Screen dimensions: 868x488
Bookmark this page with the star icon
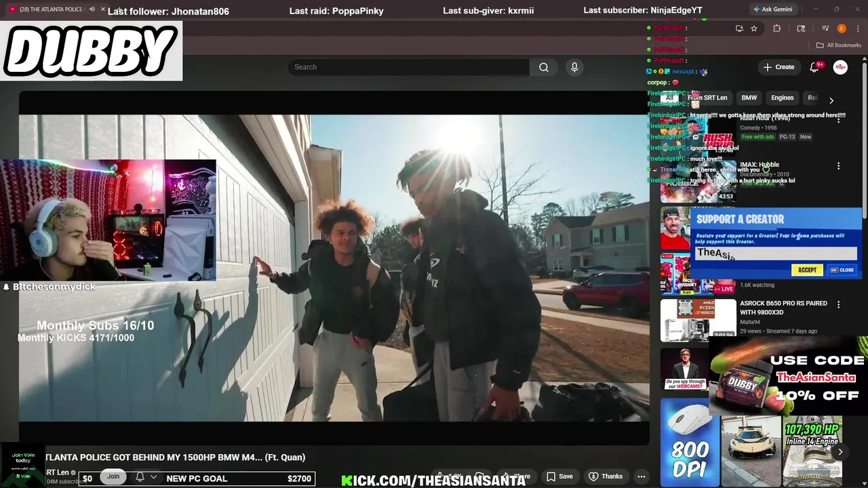click(754, 28)
